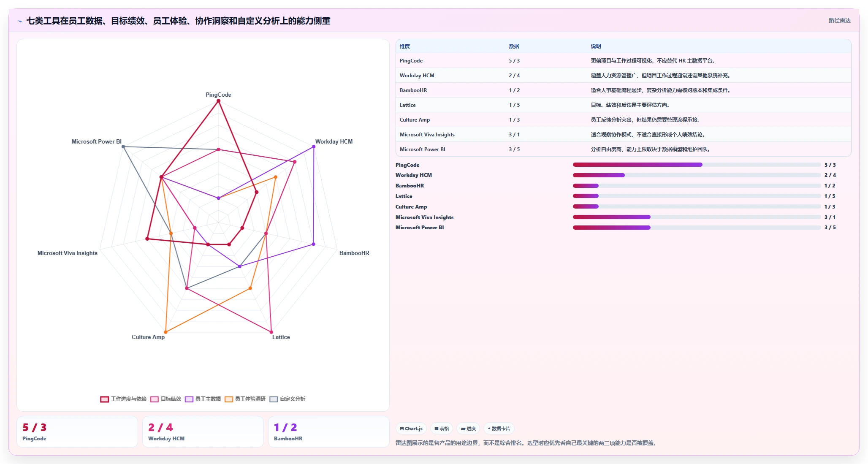This screenshot has height=464, width=868.
Task: Click the description starting '适合观察协作模式'
Action: coord(649,135)
